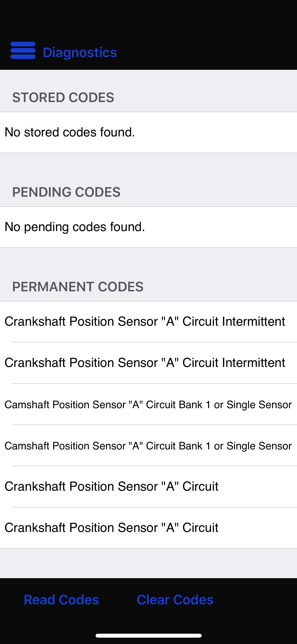This screenshot has width=297, height=644.
Task: Click empty toolbar space right of Clear Codes
Action: pos(256,600)
